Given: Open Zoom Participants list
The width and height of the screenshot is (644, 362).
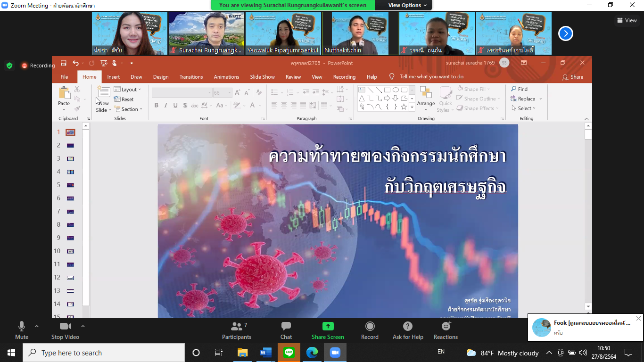Looking at the screenshot, I should tap(237, 330).
